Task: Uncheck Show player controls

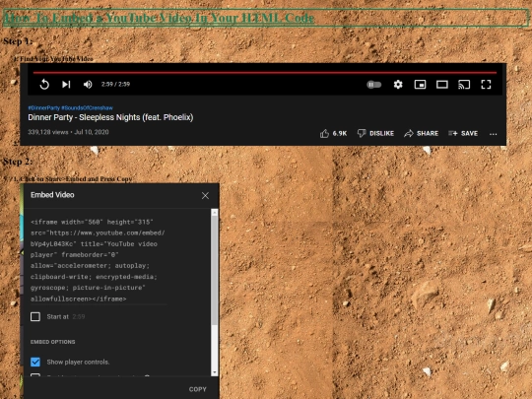Action: tap(35, 362)
